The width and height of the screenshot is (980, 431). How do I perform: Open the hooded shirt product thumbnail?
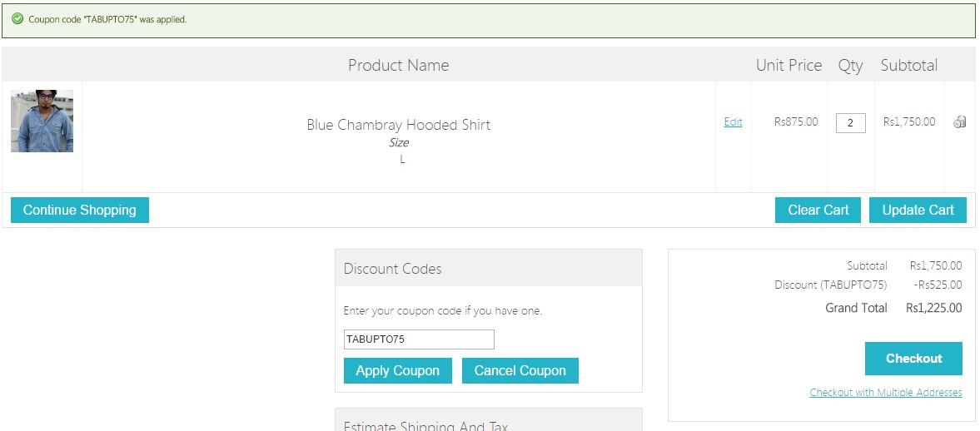(42, 121)
